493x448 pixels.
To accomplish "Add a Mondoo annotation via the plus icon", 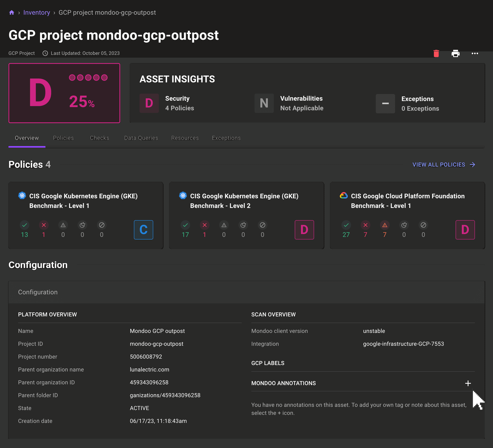I will click(468, 383).
